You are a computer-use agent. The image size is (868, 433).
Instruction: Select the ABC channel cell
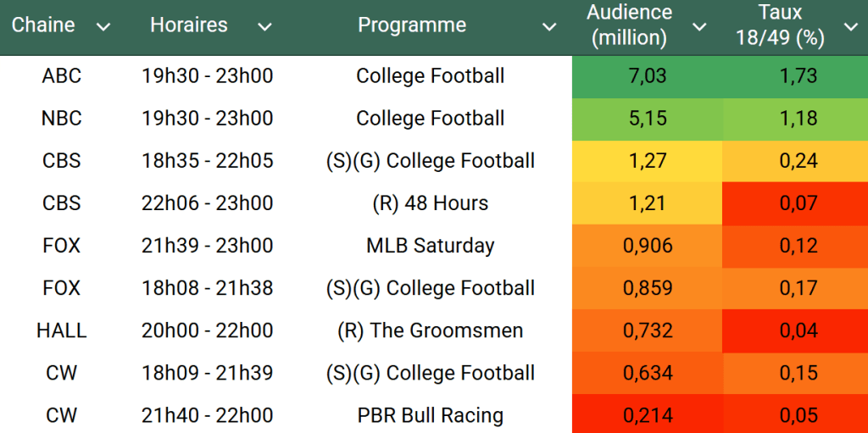(62, 76)
